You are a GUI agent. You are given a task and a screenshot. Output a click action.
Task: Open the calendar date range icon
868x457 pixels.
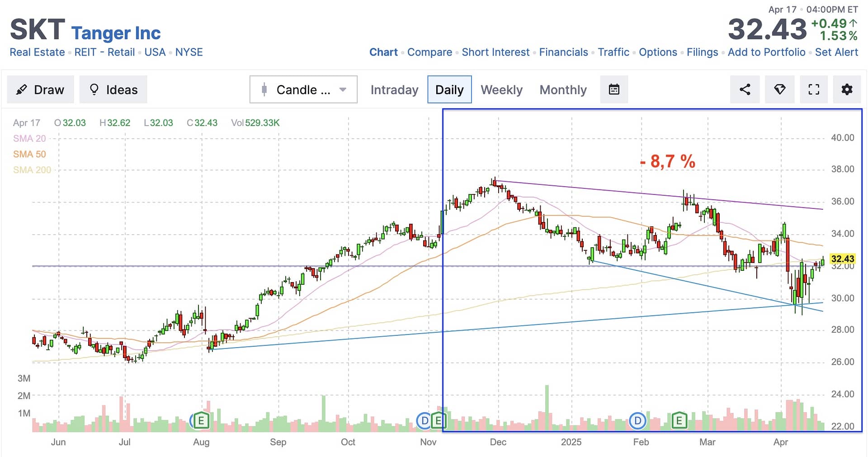[x=614, y=90]
